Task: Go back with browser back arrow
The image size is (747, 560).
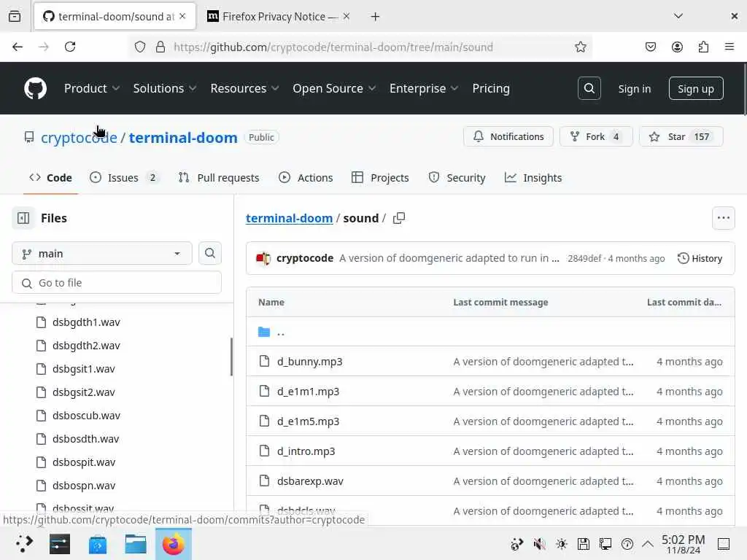Action: (x=18, y=47)
